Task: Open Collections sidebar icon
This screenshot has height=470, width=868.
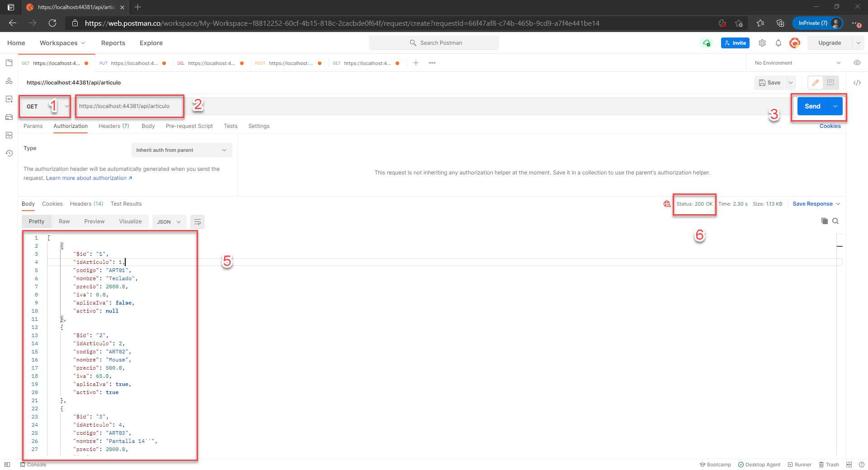Action: tap(9, 63)
